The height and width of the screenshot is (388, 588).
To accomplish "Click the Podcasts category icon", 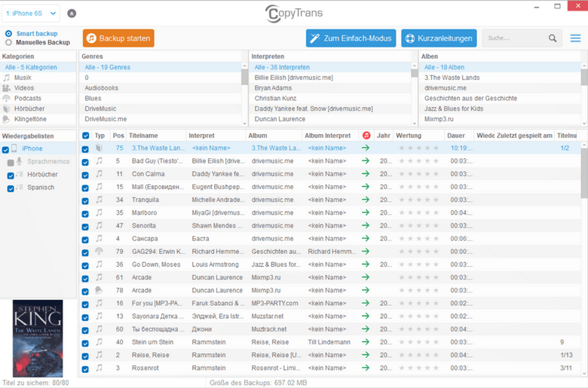I will click(x=6, y=98).
